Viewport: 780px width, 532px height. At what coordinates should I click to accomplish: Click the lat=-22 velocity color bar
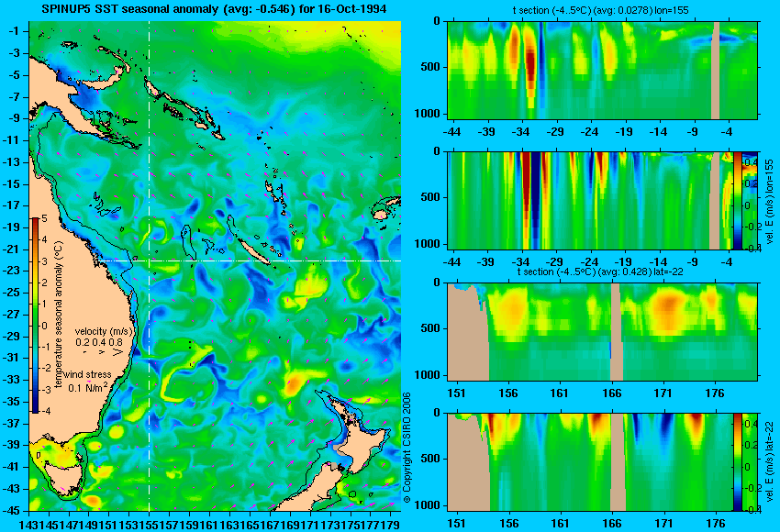click(737, 462)
